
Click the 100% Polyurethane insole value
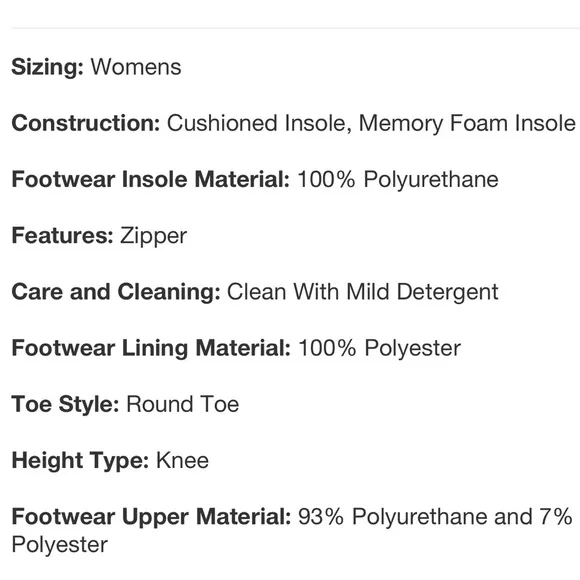[398, 180]
